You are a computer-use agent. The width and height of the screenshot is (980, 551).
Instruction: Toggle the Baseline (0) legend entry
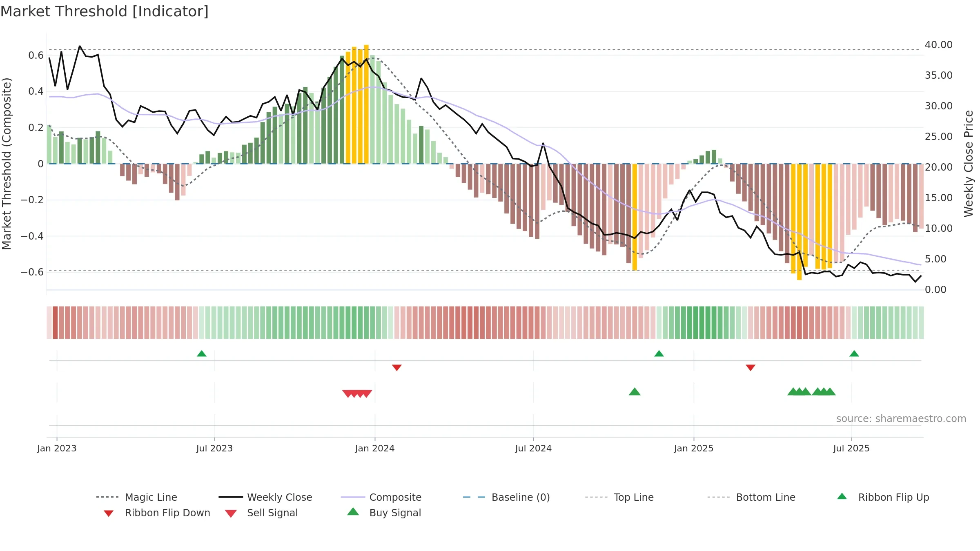point(506,497)
